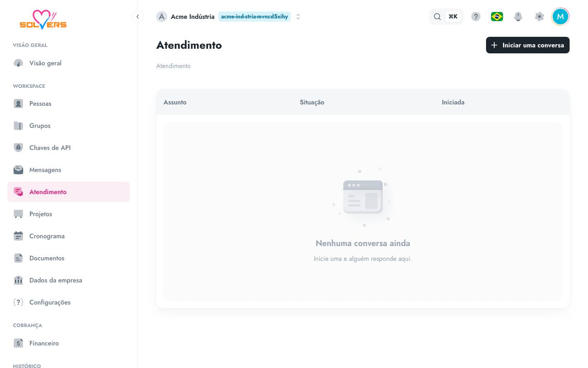Start a conversation with Iniciar uma conversa
Image resolution: width=588 pixels, height=368 pixels.
click(x=528, y=45)
